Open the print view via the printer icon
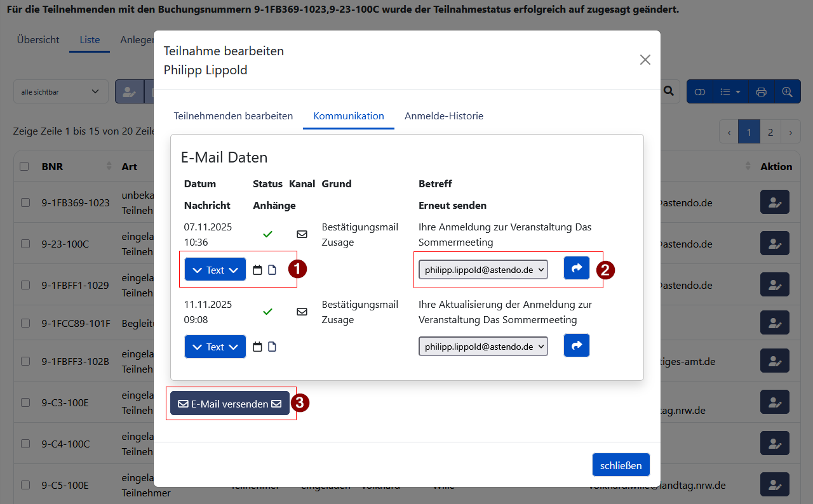This screenshot has height=504, width=813. pos(761,91)
